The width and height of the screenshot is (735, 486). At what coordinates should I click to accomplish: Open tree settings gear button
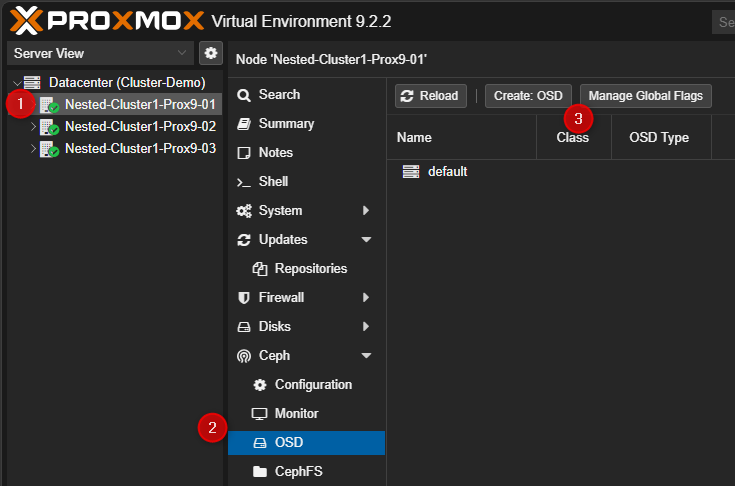tap(211, 53)
